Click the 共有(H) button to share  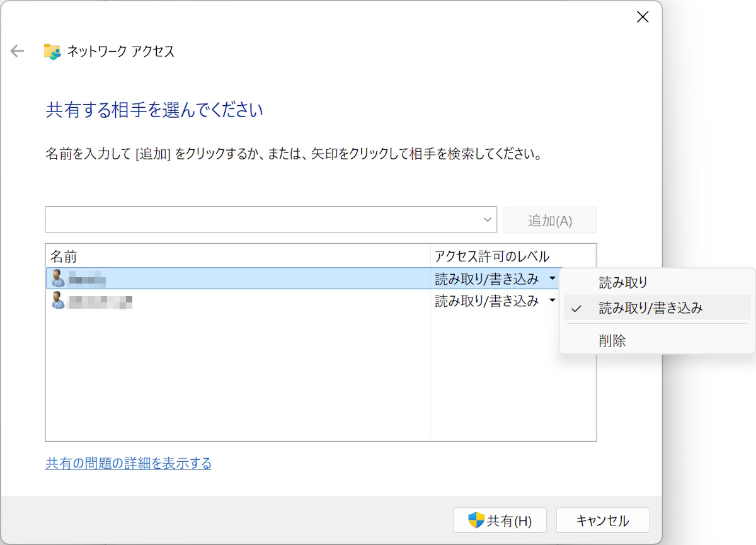[x=500, y=520]
